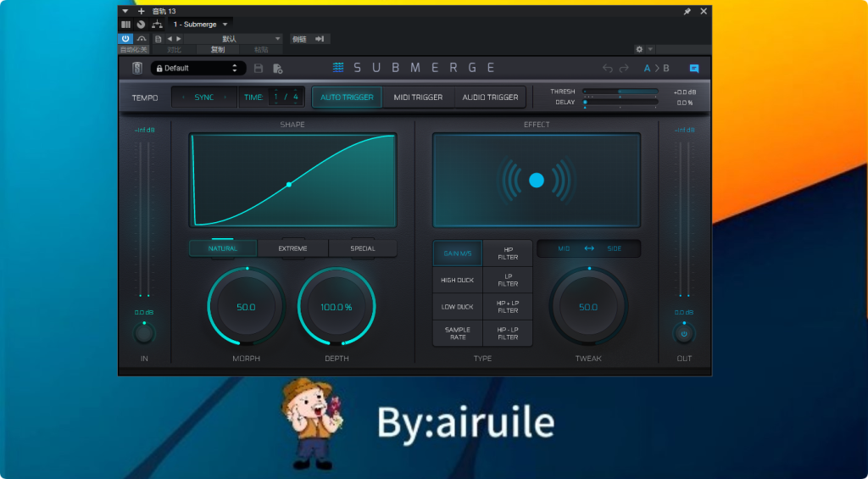Select the EXTREME shape tab
The width and height of the screenshot is (868, 479).
tap(292, 248)
